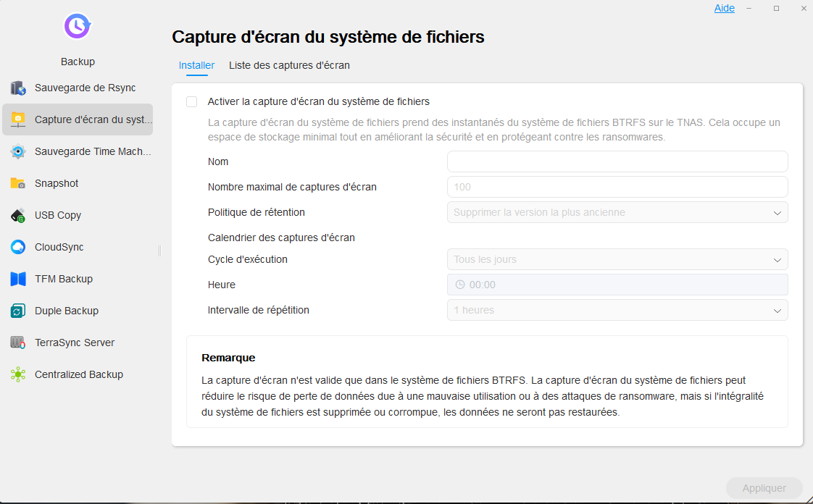Open the Snapshot folder icon
The height and width of the screenshot is (504, 813).
[x=18, y=183]
